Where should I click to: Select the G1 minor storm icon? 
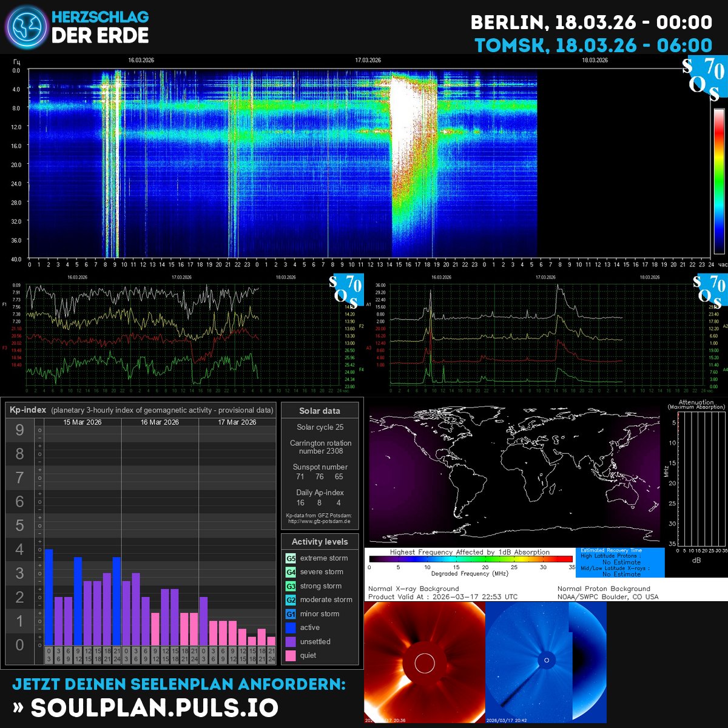point(289,613)
